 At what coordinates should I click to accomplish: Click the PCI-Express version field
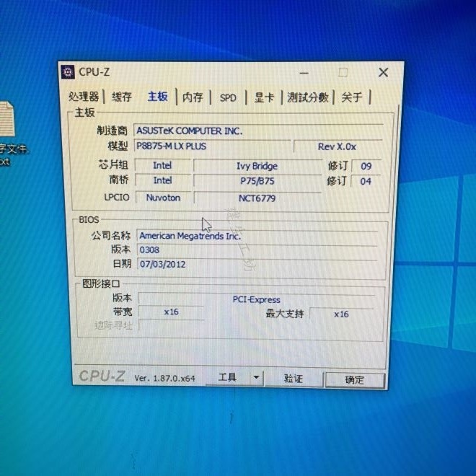257,299
